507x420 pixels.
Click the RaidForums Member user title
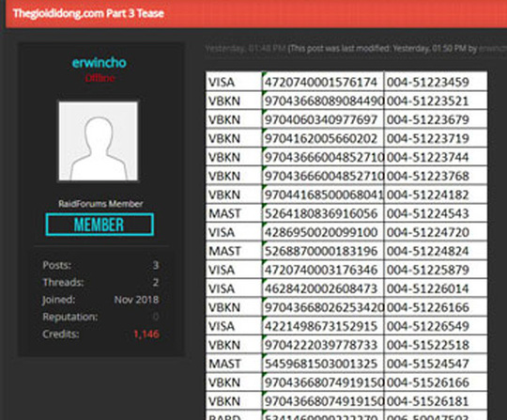coord(100,204)
